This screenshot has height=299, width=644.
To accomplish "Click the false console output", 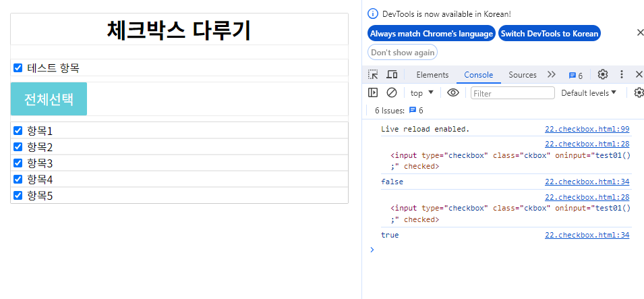I will pos(392,182).
